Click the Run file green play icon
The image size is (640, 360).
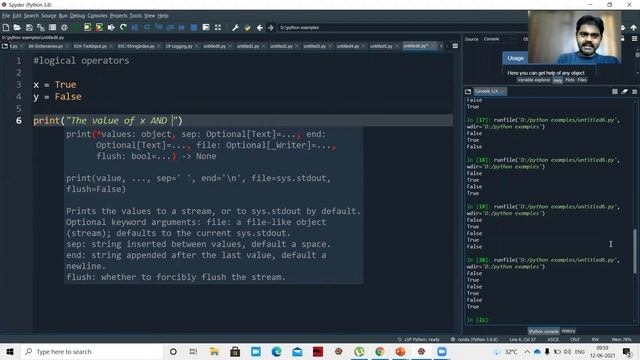76,27
